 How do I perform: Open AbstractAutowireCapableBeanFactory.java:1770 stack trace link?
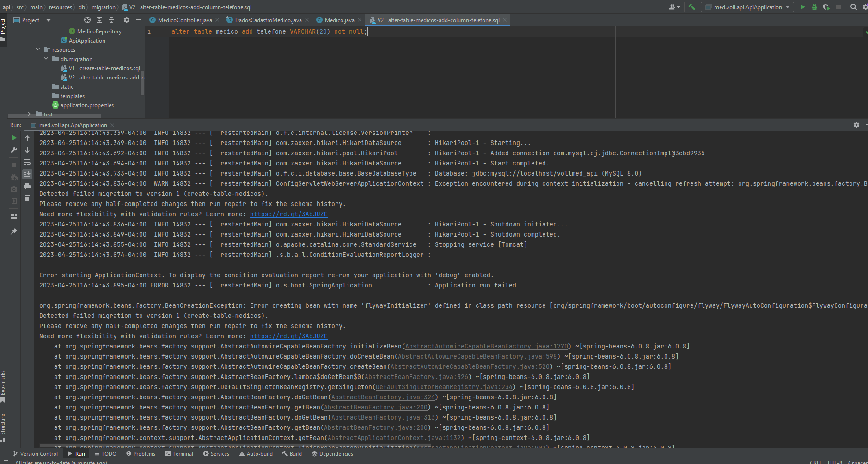tap(487, 347)
